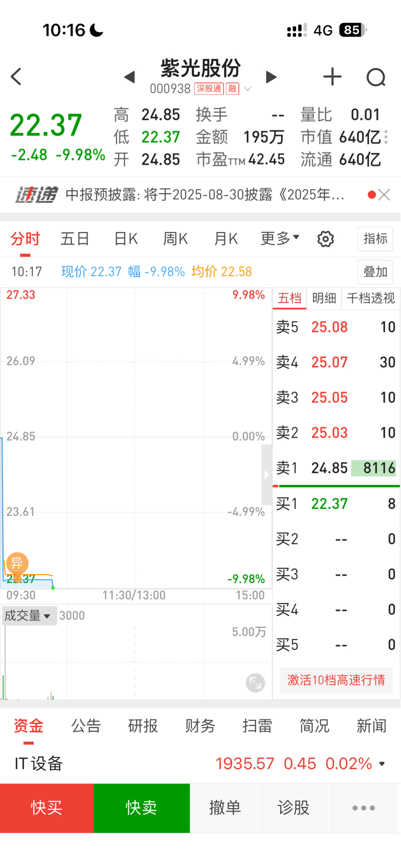This screenshot has height=868, width=401.
Task: Open the 财务 tab
Action: click(x=200, y=726)
